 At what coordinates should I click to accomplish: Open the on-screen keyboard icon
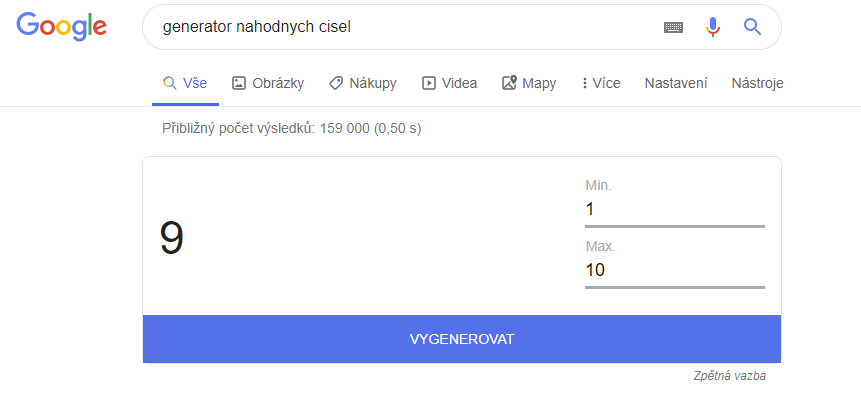tap(673, 28)
